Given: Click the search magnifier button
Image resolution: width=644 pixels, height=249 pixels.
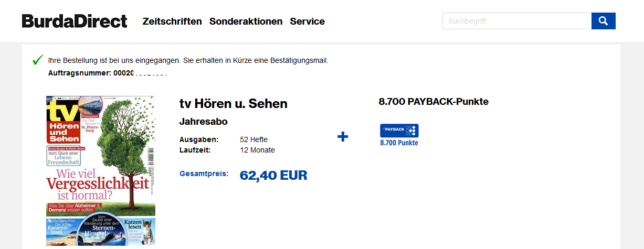Looking at the screenshot, I should 603,21.
